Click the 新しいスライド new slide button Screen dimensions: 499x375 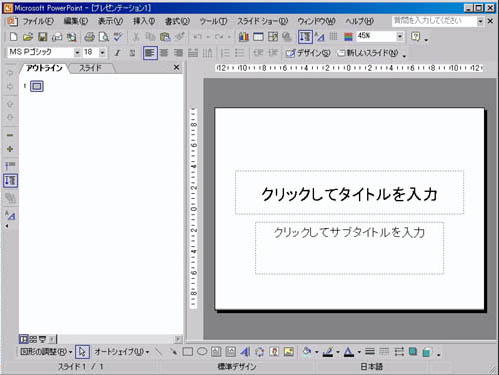click(368, 53)
